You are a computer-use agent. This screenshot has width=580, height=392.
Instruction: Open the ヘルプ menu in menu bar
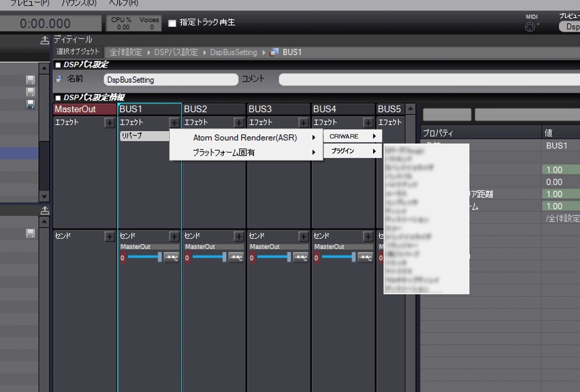pos(124,3)
